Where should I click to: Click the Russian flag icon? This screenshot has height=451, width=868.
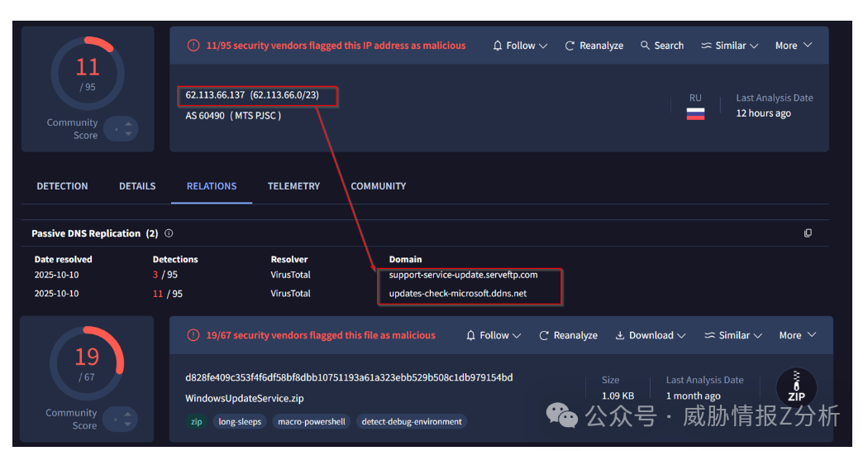[695, 114]
